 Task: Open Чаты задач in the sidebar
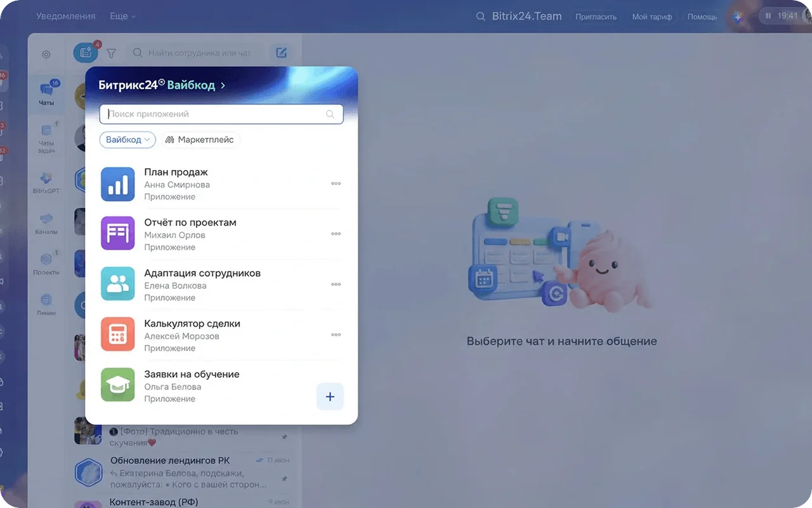click(46, 138)
